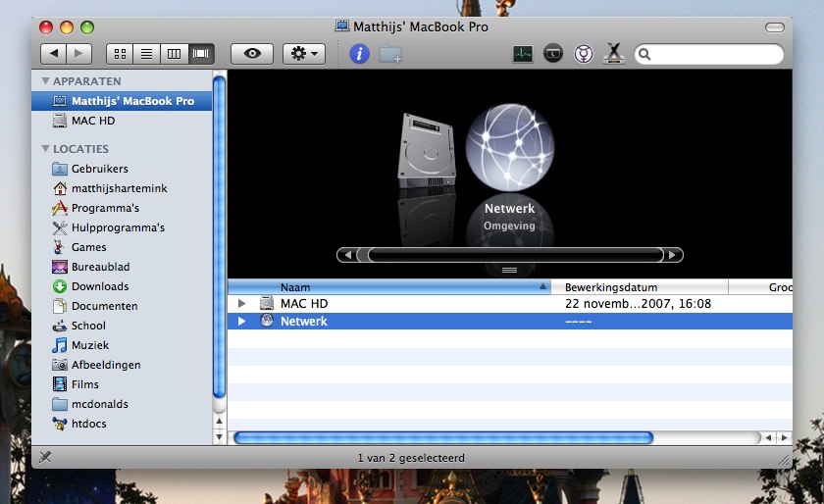The height and width of the screenshot is (504, 824).
Task: Click the hard drive cover in Cover Flow
Action: pyautogui.click(x=427, y=150)
